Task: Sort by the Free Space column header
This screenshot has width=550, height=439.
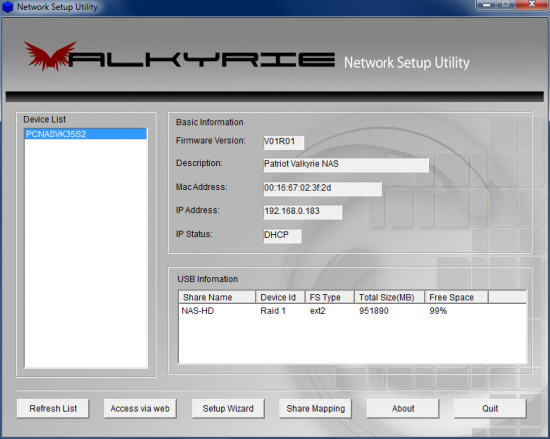Action: point(456,297)
